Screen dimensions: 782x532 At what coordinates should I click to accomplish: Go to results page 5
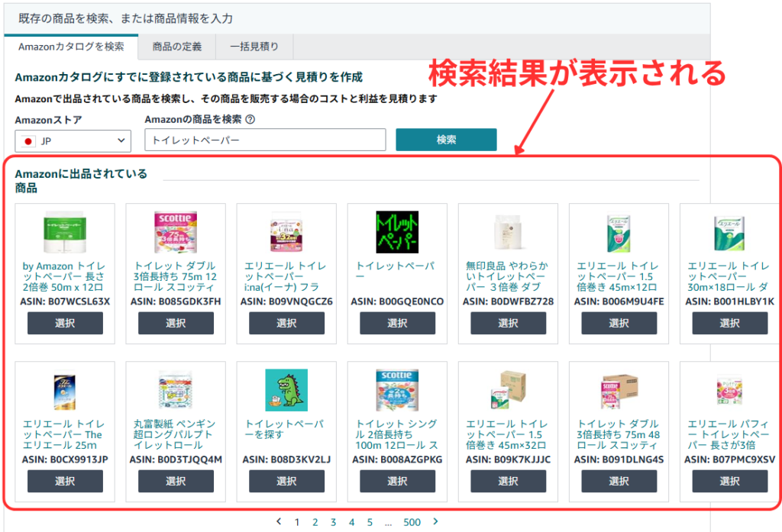370,522
